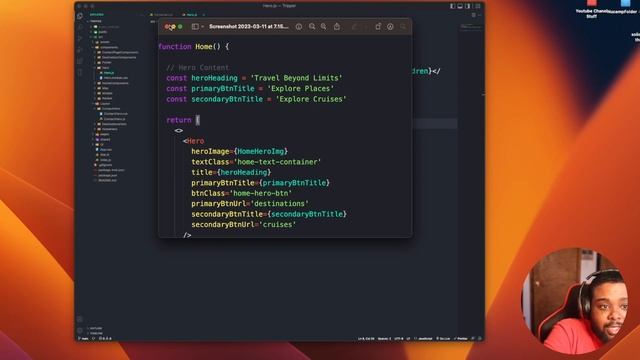Viewport: 640px width, 360px height.
Task: Open the Search view in VS Code activity bar
Action: [80, 27]
